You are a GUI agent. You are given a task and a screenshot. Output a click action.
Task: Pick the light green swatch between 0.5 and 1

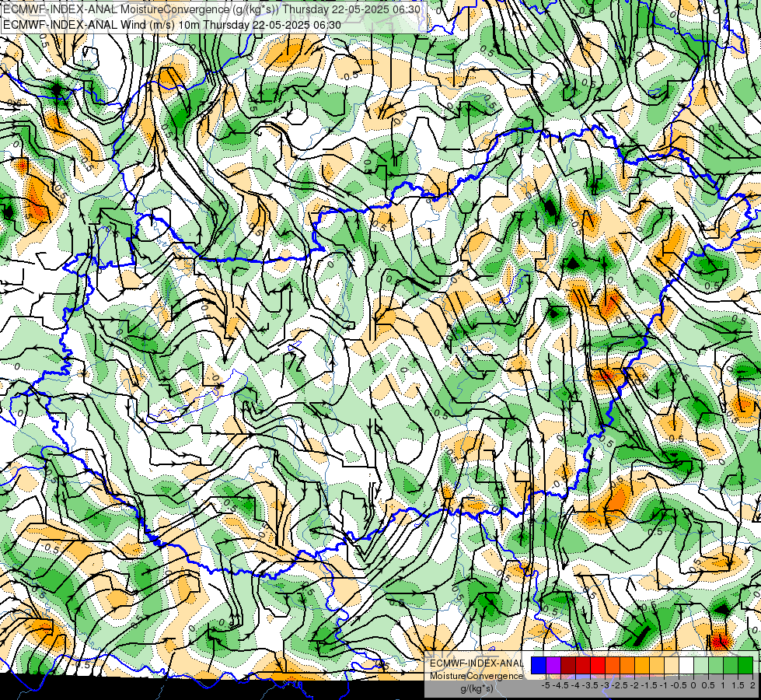click(716, 666)
